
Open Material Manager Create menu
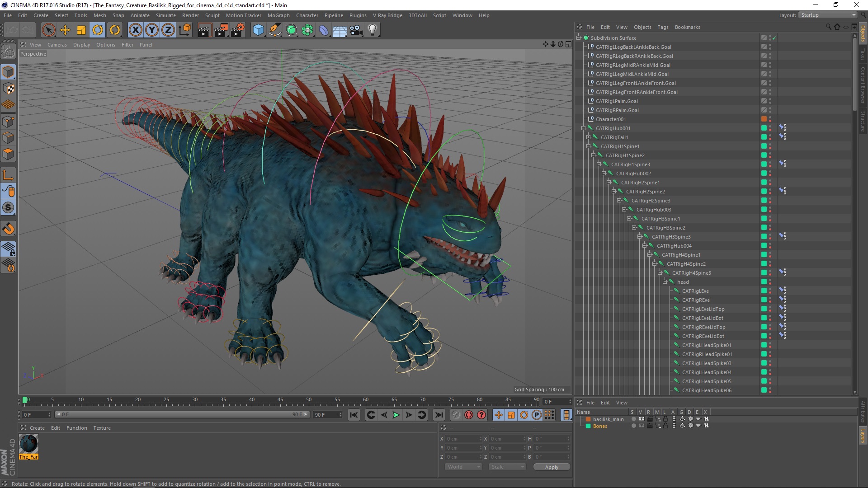click(37, 428)
